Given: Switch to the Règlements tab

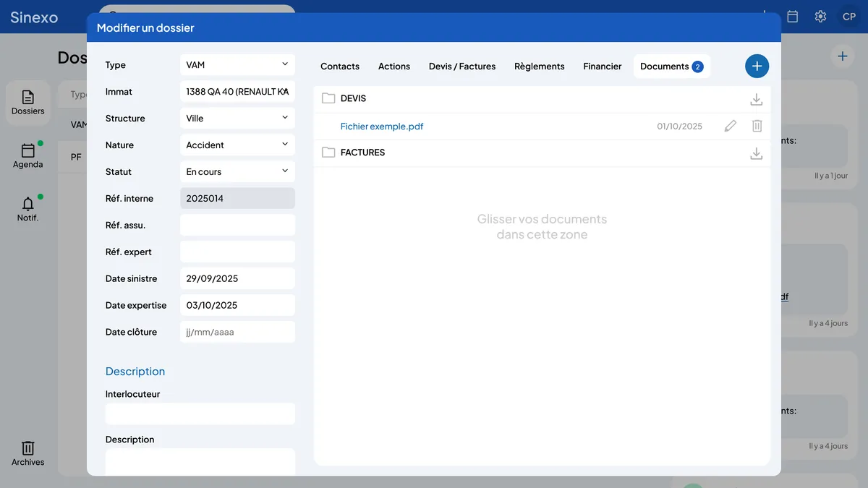Looking at the screenshot, I should click(x=540, y=67).
